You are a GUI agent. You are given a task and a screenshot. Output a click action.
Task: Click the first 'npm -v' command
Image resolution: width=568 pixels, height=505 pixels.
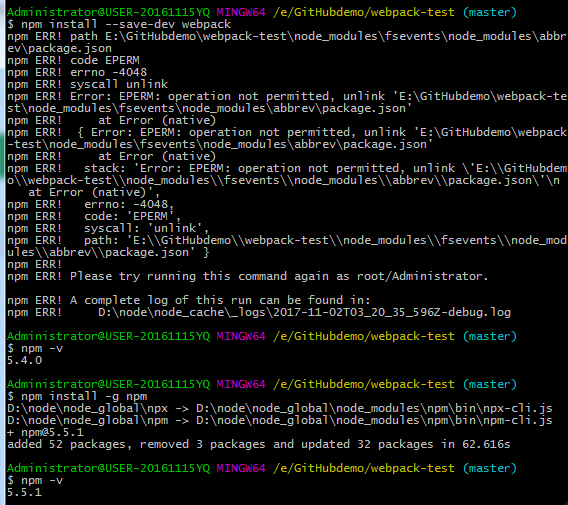(35, 348)
